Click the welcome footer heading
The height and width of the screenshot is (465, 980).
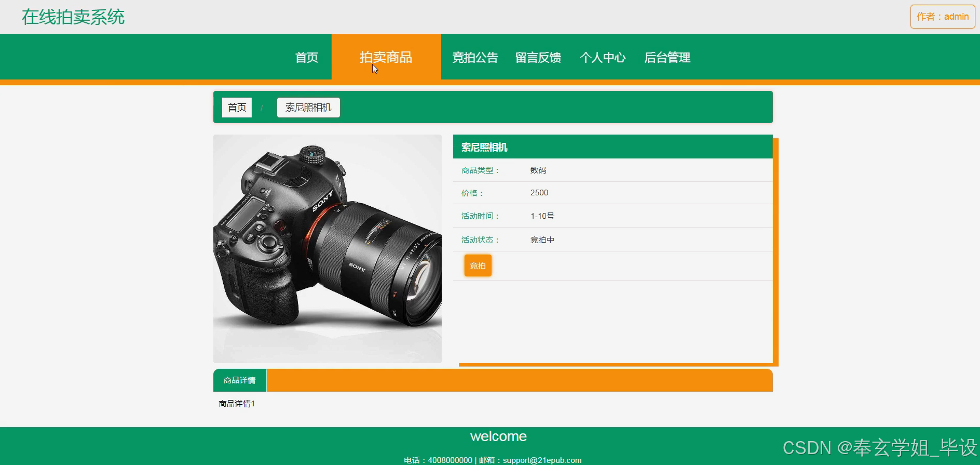(498, 436)
